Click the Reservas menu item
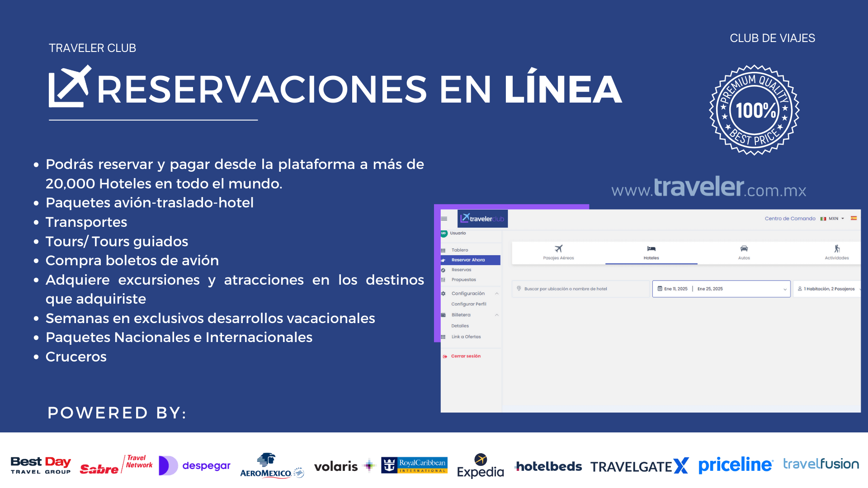 pos(462,270)
